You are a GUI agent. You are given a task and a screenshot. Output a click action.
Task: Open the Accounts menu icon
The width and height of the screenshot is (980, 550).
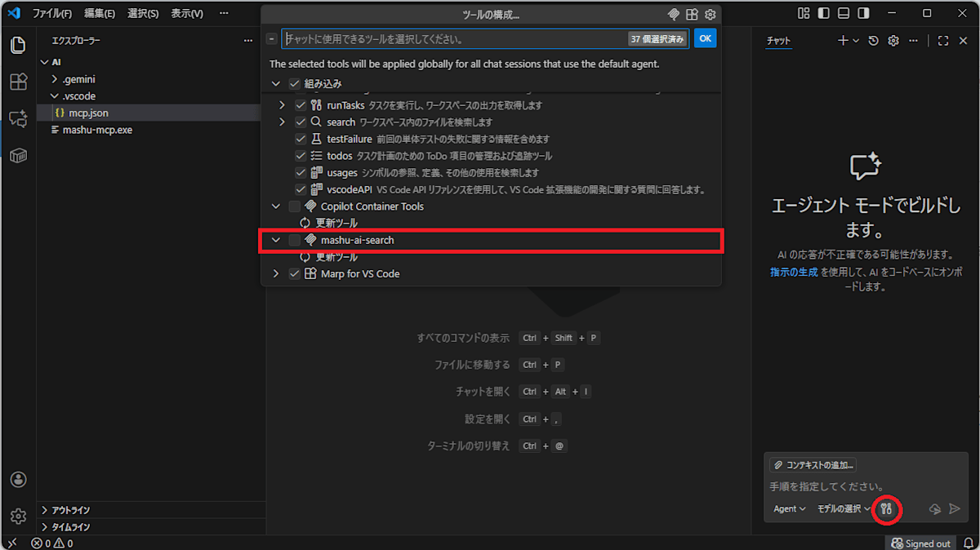pyautogui.click(x=18, y=479)
